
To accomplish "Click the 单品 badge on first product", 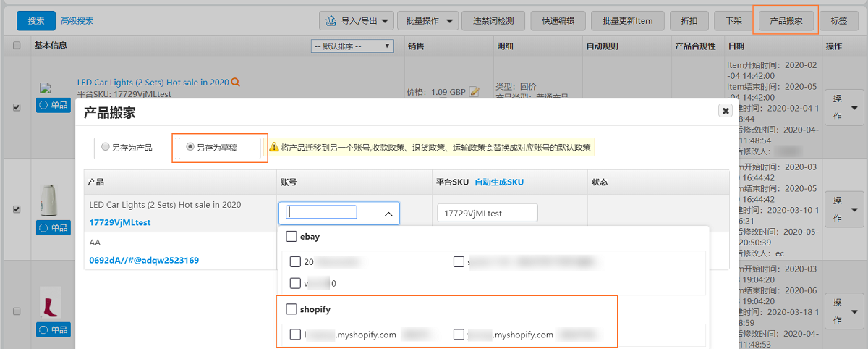I will click(54, 105).
